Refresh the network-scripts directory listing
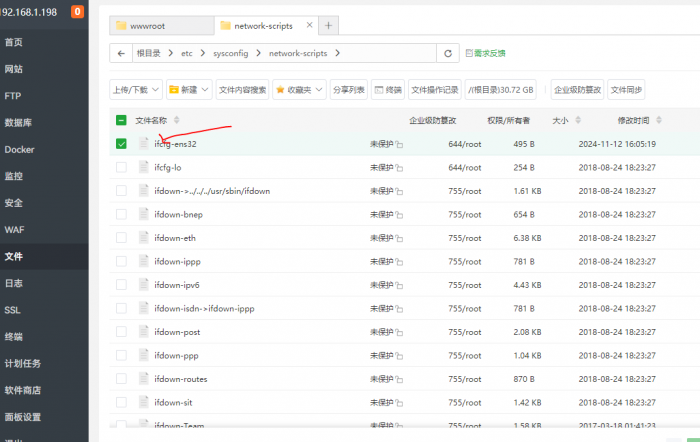The width and height of the screenshot is (700, 442). pos(448,53)
